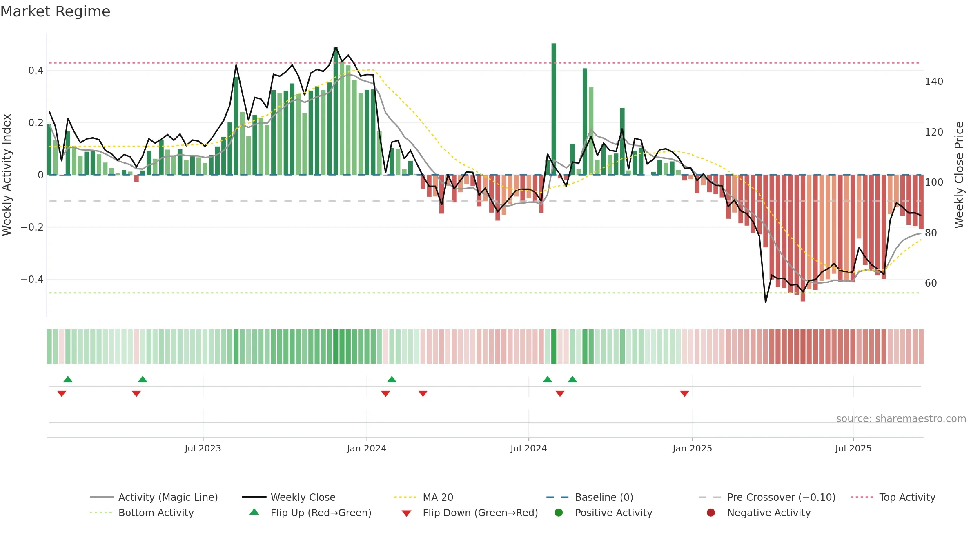The height and width of the screenshot is (551, 980).
Task: Click the green triangle icon beside Flip Up
Action: [x=254, y=512]
